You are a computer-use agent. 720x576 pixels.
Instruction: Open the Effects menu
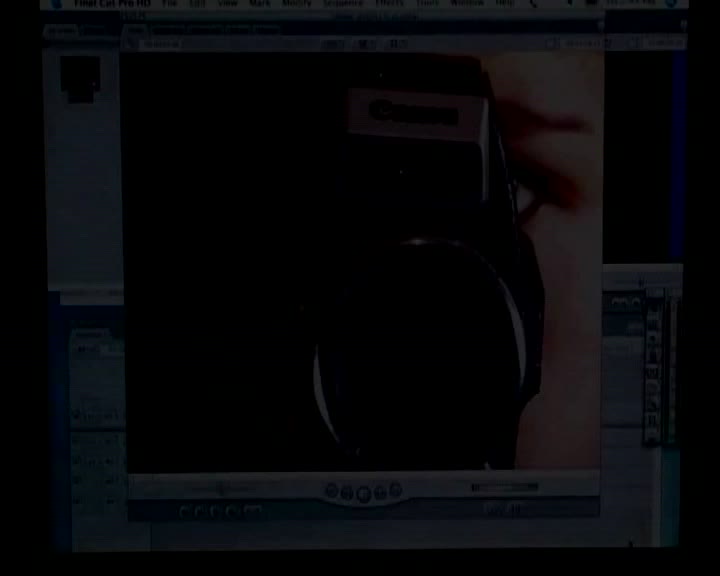click(x=389, y=4)
